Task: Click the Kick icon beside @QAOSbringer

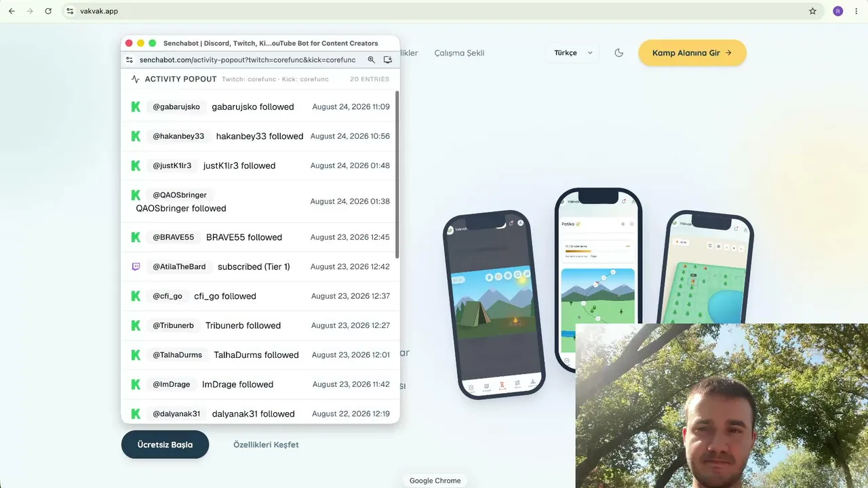Action: click(136, 195)
